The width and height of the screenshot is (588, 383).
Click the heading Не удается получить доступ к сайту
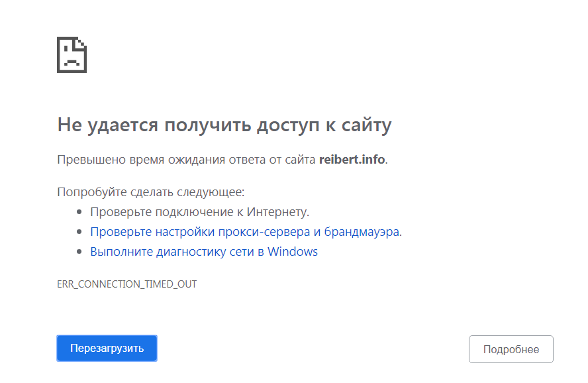[224, 125]
